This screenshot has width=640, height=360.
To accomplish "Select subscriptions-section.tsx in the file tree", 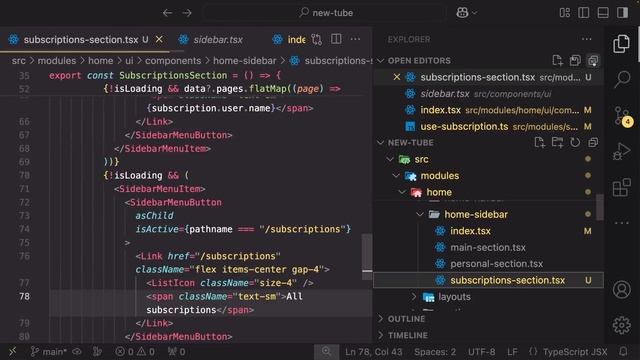I will coord(488,280).
